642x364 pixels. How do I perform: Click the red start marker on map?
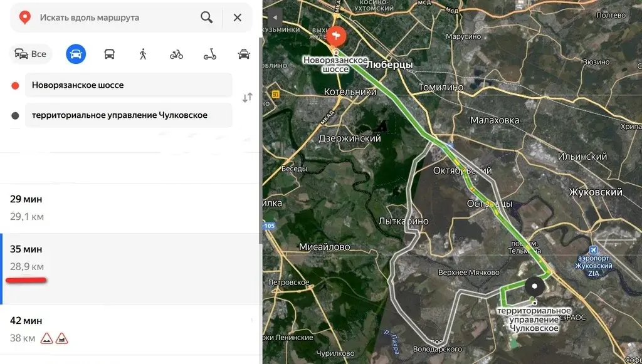[337, 36]
